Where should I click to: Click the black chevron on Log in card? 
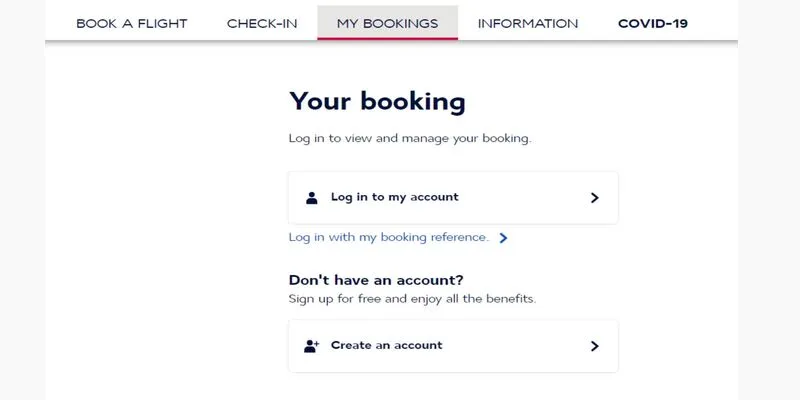pyautogui.click(x=594, y=198)
